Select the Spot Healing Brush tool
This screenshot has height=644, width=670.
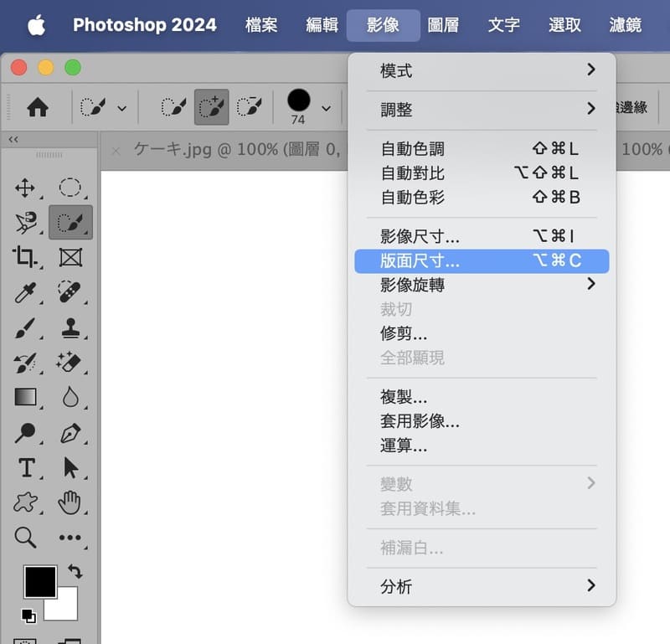[x=70, y=291]
